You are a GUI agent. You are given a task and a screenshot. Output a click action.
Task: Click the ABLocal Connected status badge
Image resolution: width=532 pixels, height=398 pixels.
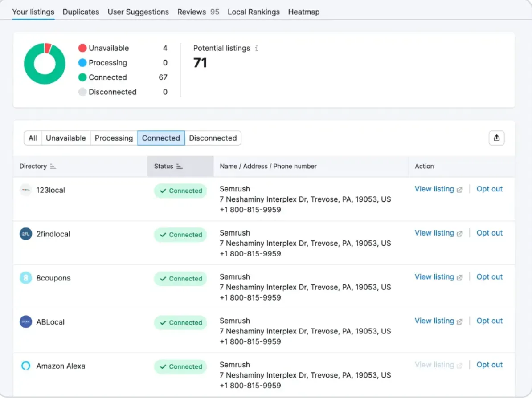(180, 322)
